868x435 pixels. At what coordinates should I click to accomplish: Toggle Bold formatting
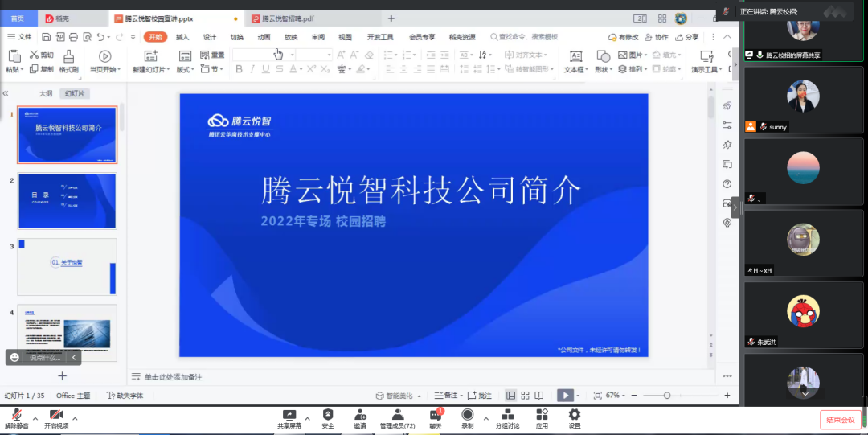(x=240, y=69)
